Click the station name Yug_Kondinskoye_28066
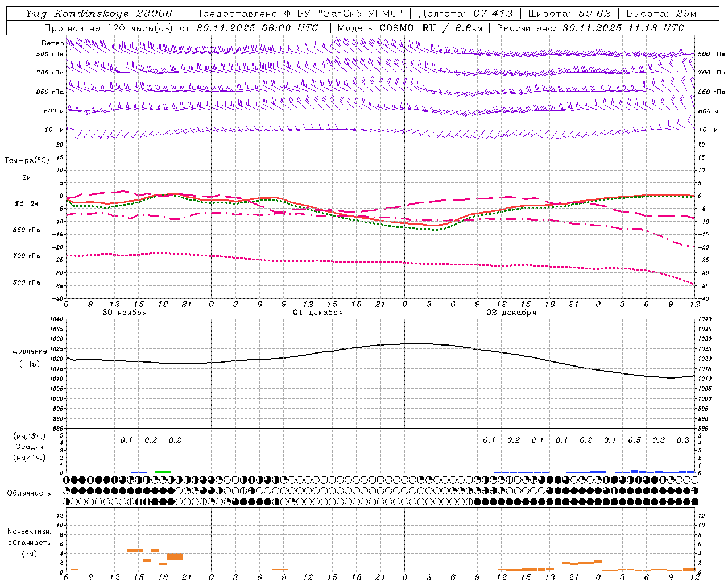728x582 pixels. point(99,14)
